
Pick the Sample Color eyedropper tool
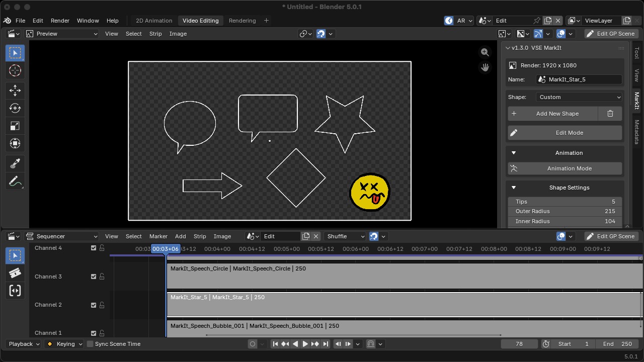pos(15,163)
